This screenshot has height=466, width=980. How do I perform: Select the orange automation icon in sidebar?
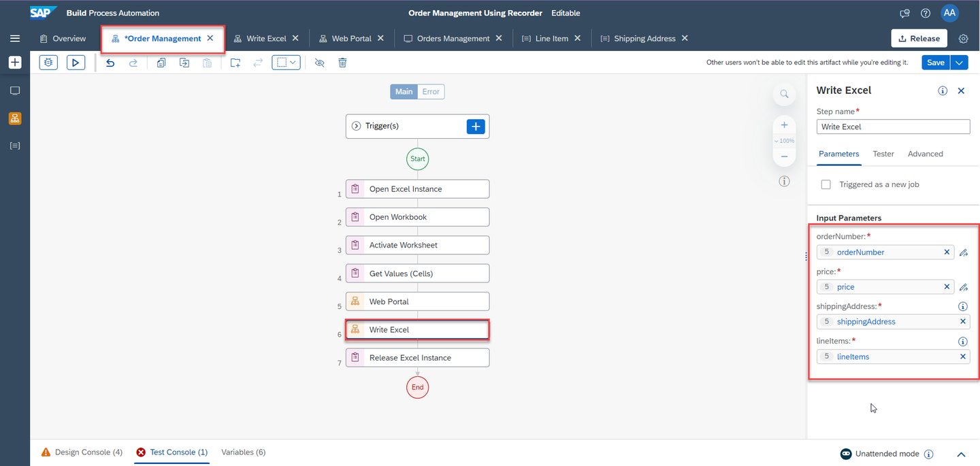pyautogui.click(x=15, y=118)
